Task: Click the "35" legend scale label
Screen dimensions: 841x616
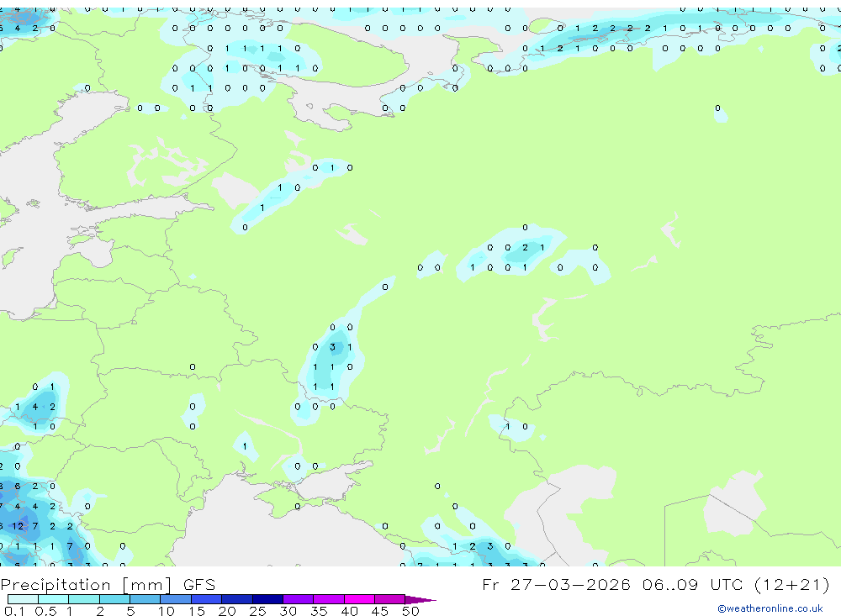Action: tap(319, 611)
